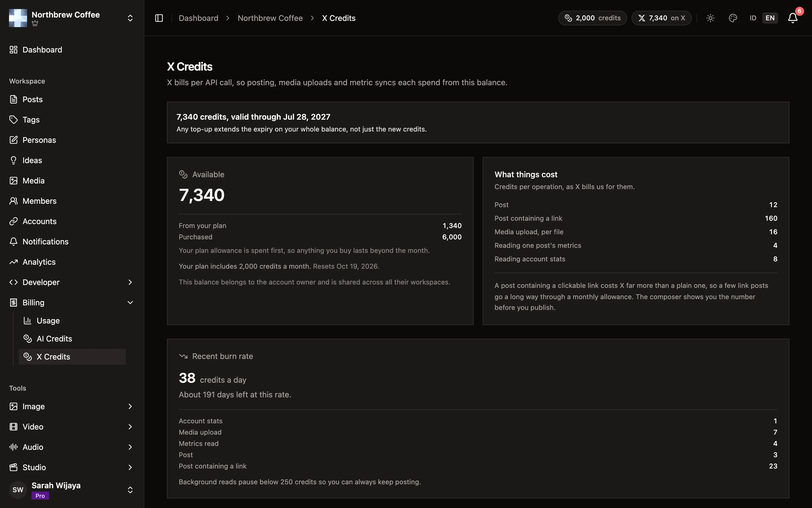
Task: Switch language to EN
Action: point(770,18)
